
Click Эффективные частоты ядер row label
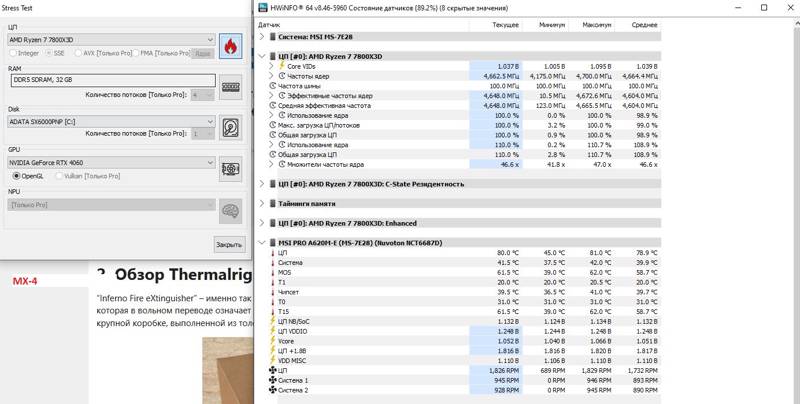click(x=330, y=96)
